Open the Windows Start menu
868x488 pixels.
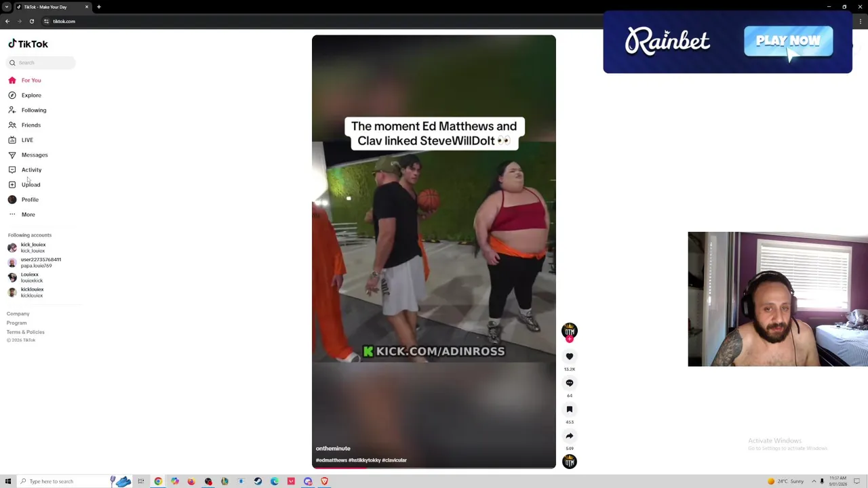(x=8, y=481)
